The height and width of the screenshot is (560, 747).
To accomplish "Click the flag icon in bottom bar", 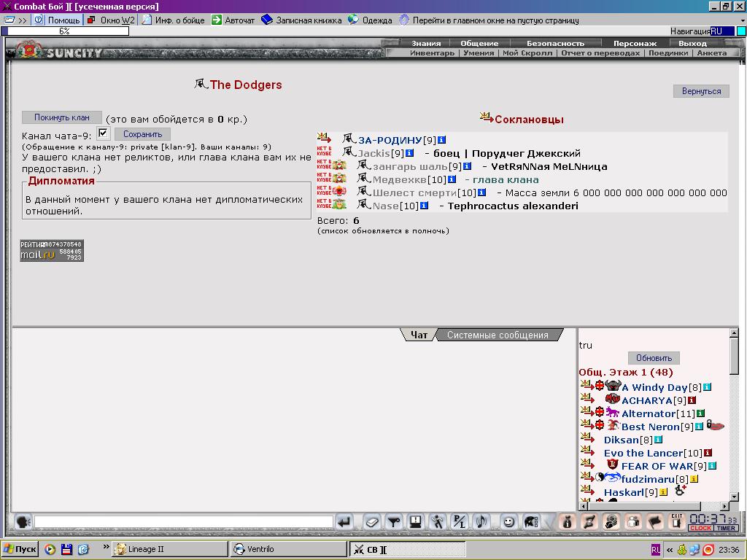I will 655,522.
